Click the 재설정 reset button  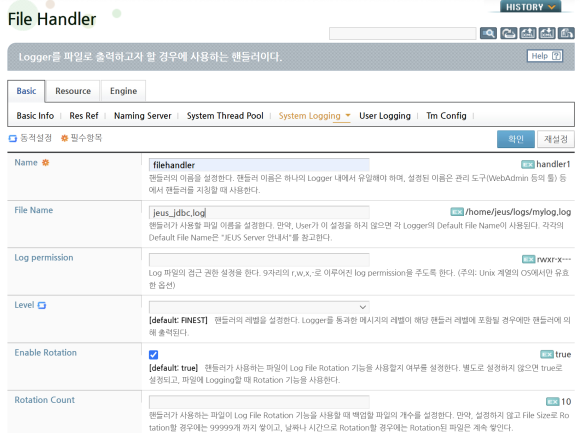(556, 139)
